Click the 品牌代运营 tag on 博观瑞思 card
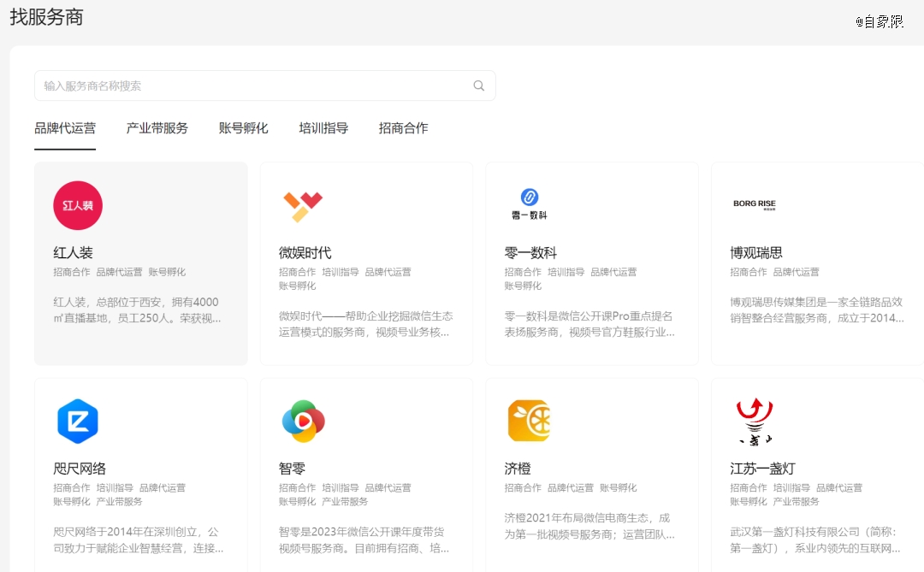Image resolution: width=924 pixels, height=572 pixels. 797,272
